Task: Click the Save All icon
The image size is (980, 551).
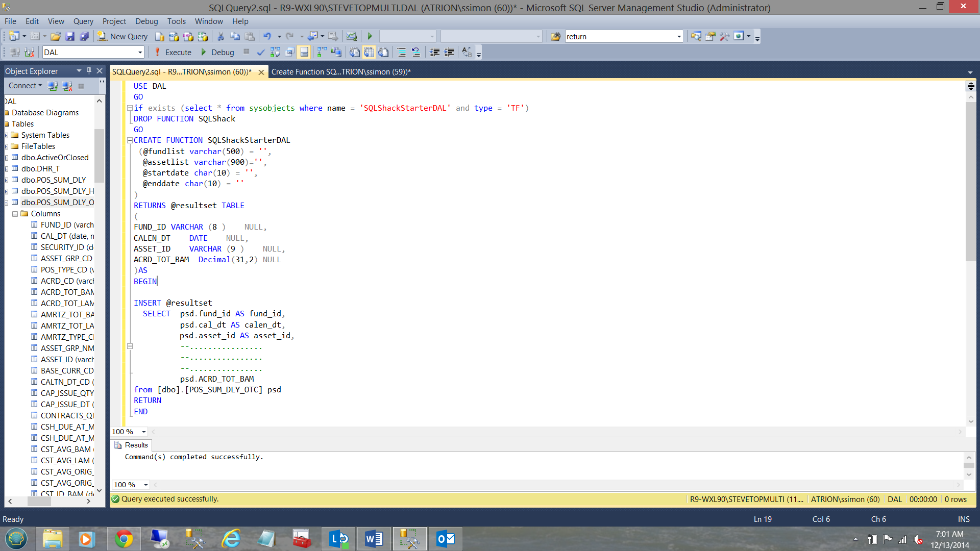Action: pyautogui.click(x=84, y=36)
